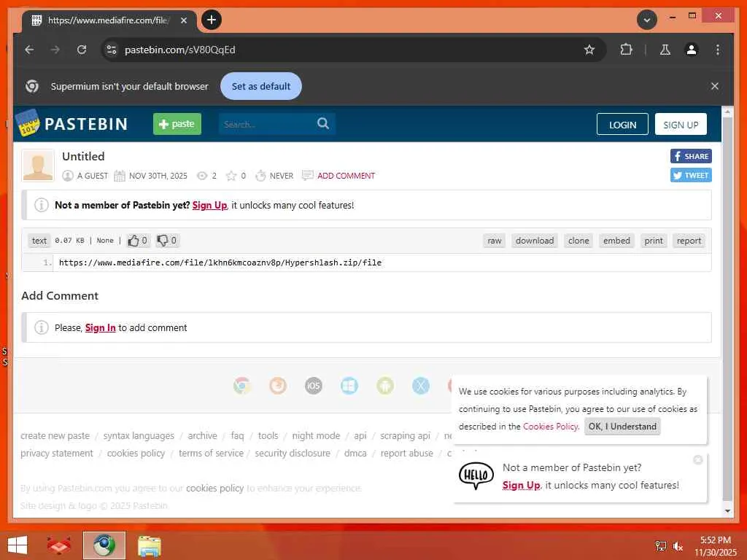Open terms of service footer link
This screenshot has width=747, height=560.
tap(211, 453)
